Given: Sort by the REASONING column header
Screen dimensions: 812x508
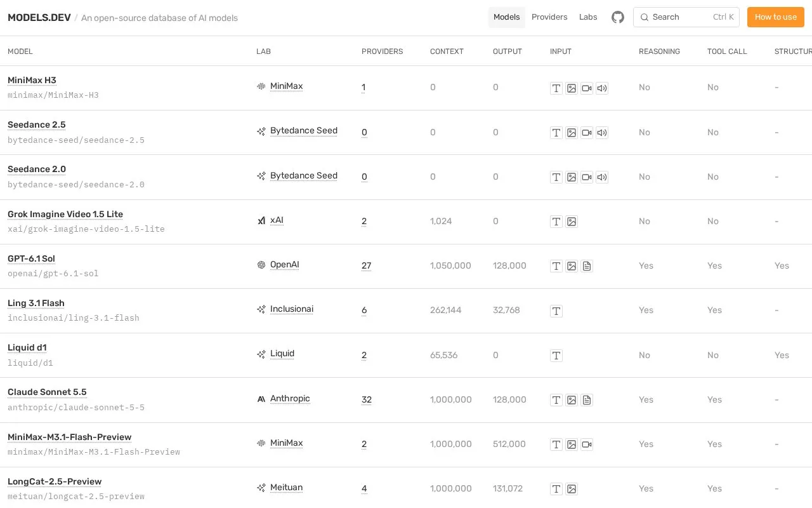Looking at the screenshot, I should point(659,51).
